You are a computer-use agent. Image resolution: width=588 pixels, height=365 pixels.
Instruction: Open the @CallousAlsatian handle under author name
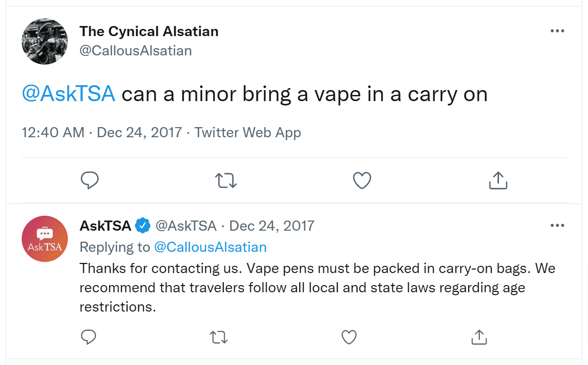click(x=136, y=51)
